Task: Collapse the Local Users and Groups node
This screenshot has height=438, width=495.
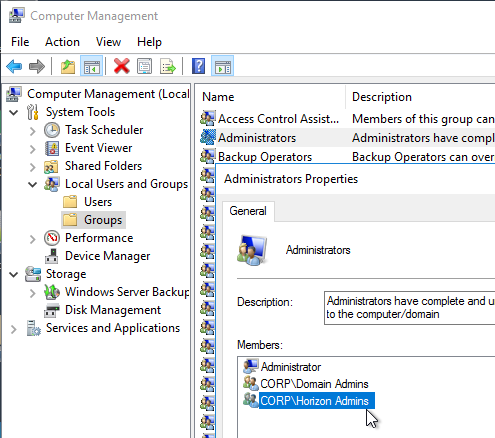Action: [x=32, y=184]
